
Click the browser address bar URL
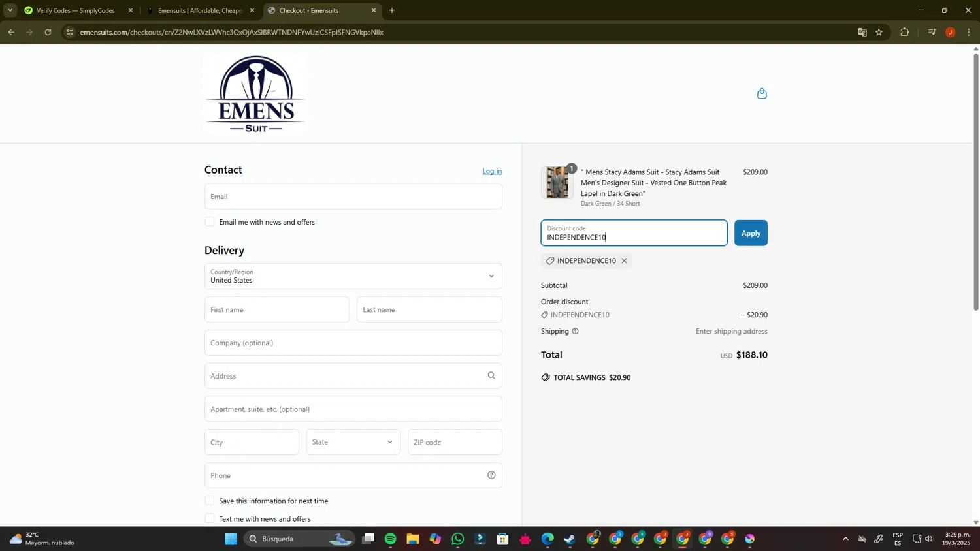[x=232, y=32]
